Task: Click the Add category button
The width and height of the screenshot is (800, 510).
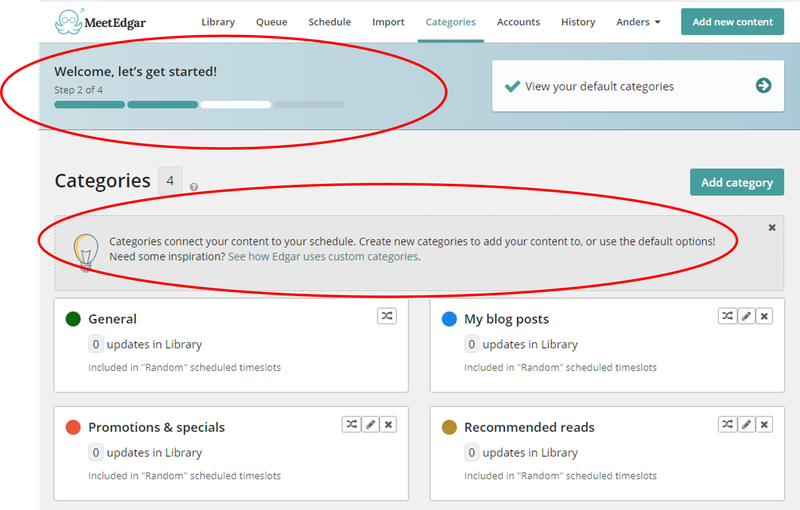Action: [x=737, y=182]
